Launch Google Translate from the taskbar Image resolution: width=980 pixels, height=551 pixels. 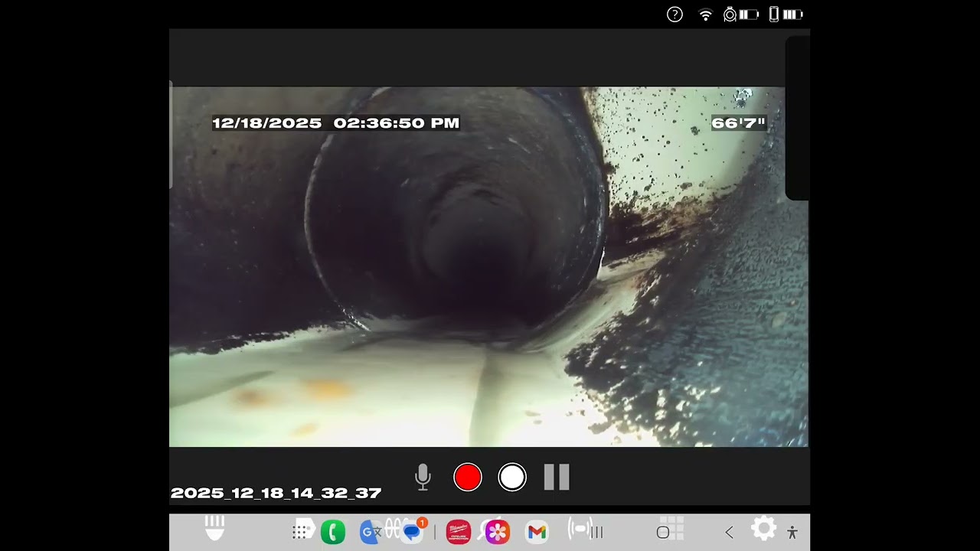(371, 532)
